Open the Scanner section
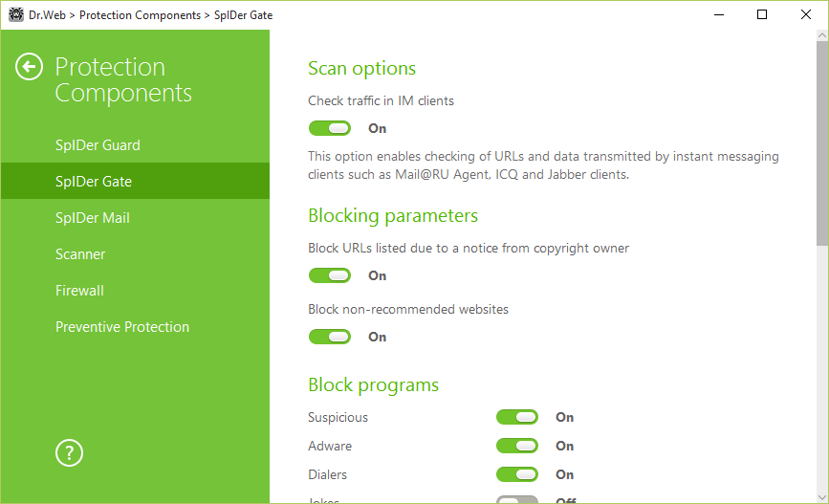Viewport: 829px width, 504px height. pos(80,254)
